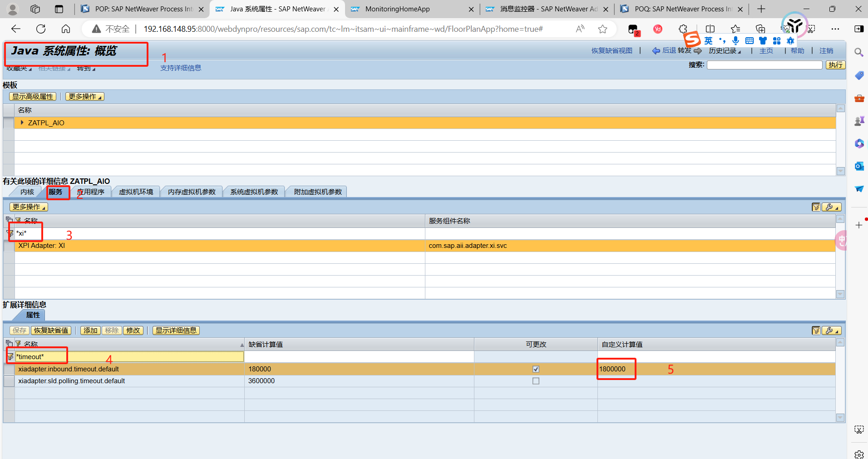The height and width of the screenshot is (459, 868).
Task: Open a new browser tab
Action: point(761,9)
